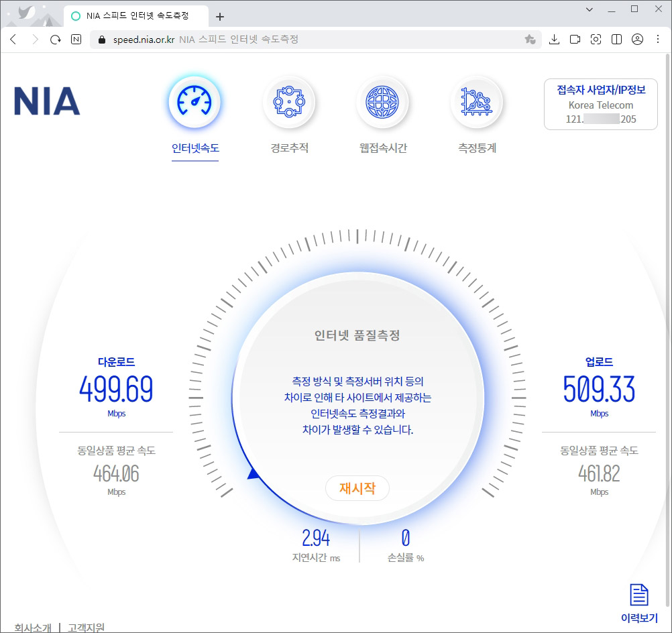Click the 업로드 label
This screenshot has width=672, height=633.
coord(599,361)
